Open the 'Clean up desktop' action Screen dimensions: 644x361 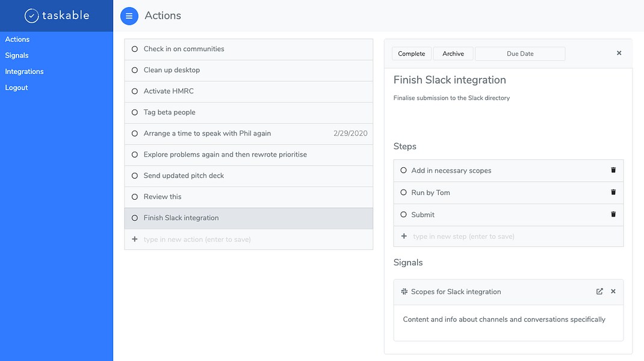click(172, 70)
